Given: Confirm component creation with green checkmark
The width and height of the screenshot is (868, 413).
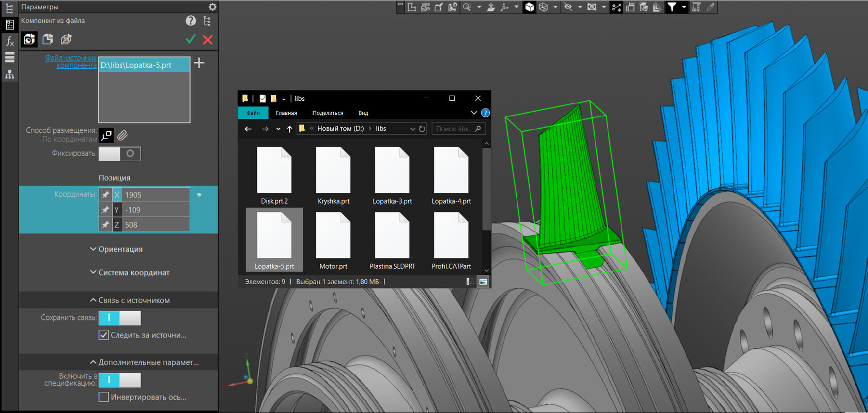Looking at the screenshot, I should [x=191, y=39].
